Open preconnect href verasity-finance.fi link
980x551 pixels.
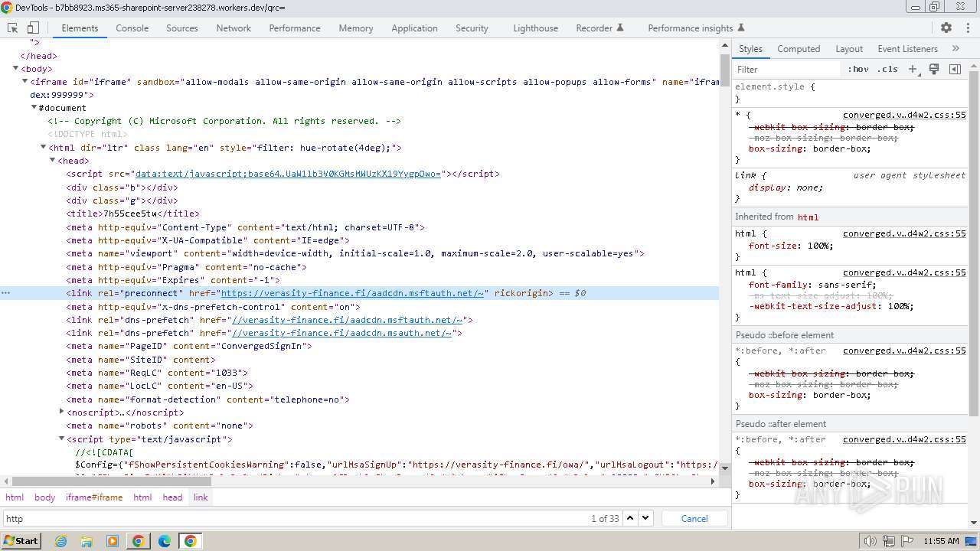pyautogui.click(x=352, y=293)
